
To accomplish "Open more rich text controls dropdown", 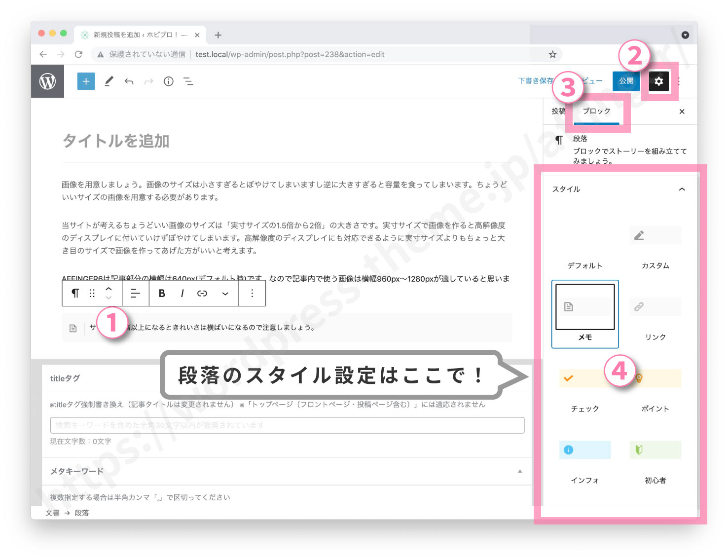I will tap(225, 293).
